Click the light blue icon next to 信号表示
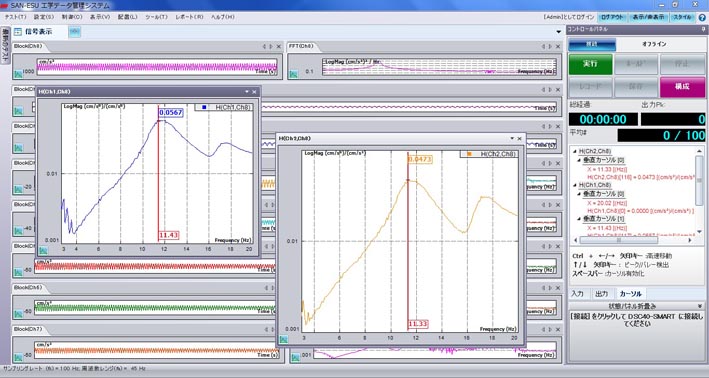 (75, 32)
